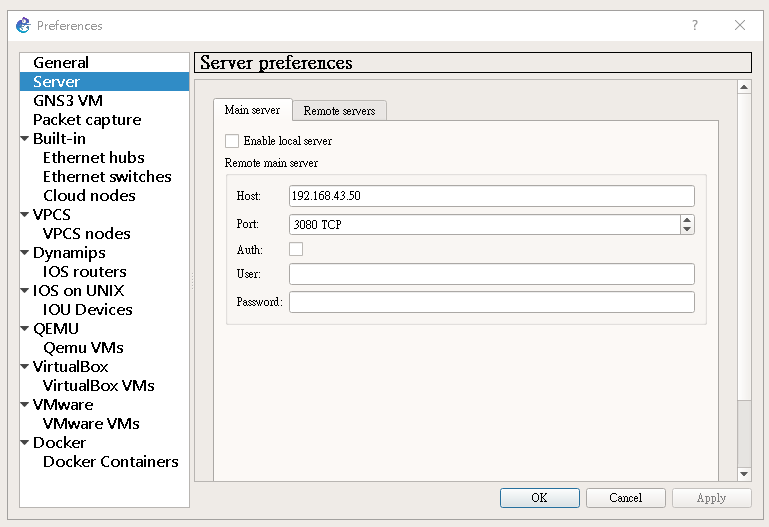The image size is (769, 527).
Task: Collapse the Docker tree section
Action: (25, 442)
